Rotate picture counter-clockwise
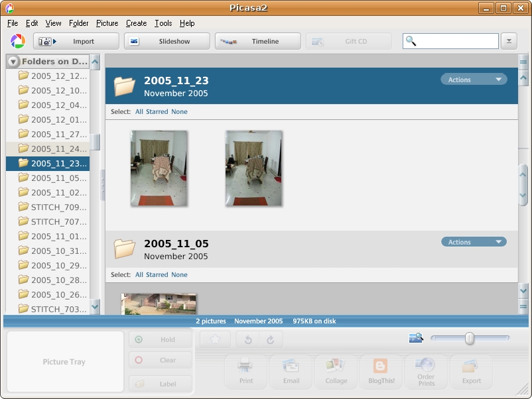This screenshot has height=399, width=532. (x=248, y=339)
